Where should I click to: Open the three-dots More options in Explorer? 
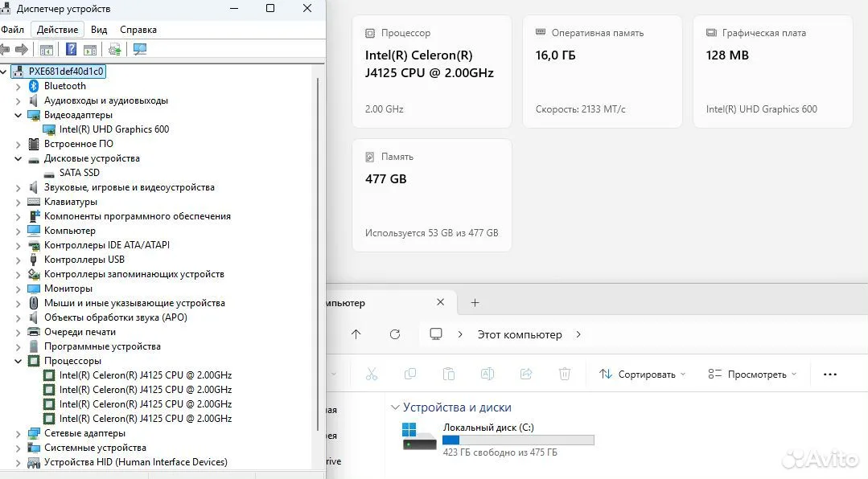(x=830, y=375)
